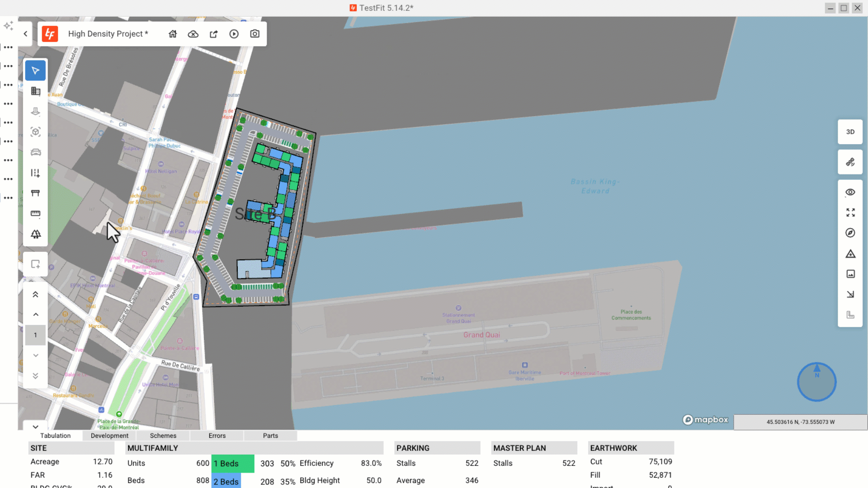The height and width of the screenshot is (488, 868).
Task: Click the compass navigation icon
Action: (x=850, y=233)
